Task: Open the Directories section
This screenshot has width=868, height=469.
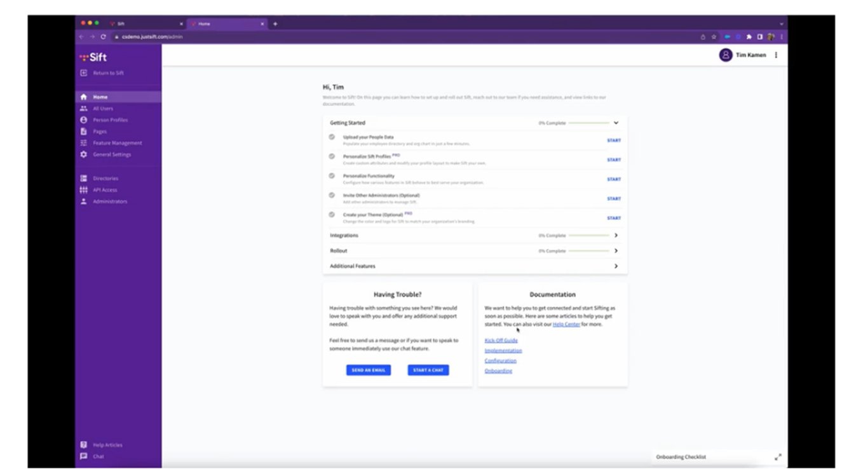Action: point(105,178)
